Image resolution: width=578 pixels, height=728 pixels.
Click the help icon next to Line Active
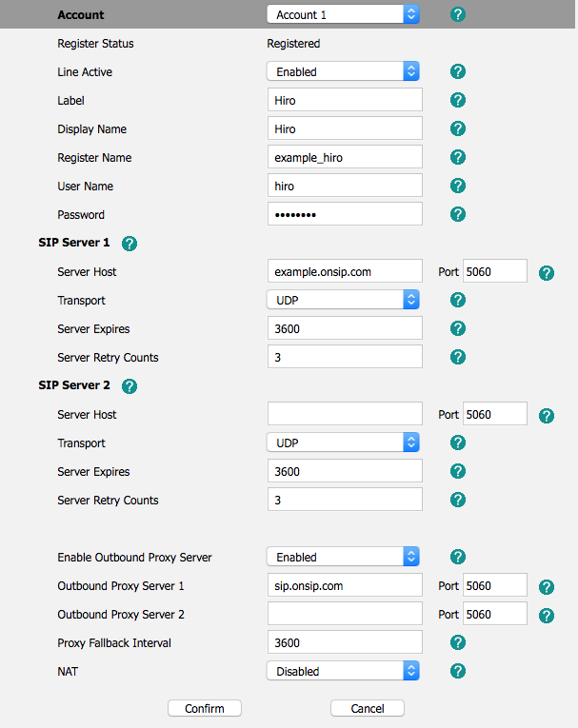(457, 71)
